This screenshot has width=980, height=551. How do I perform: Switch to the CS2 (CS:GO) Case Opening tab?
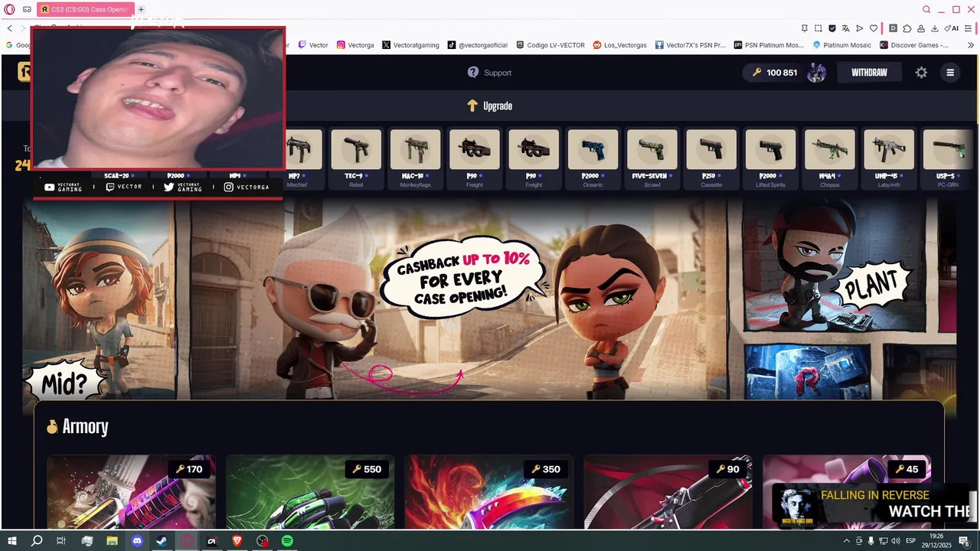pyautogui.click(x=84, y=9)
